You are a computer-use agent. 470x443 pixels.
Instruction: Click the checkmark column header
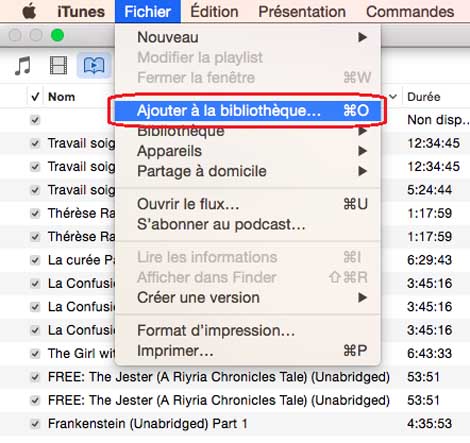pyautogui.click(x=35, y=97)
